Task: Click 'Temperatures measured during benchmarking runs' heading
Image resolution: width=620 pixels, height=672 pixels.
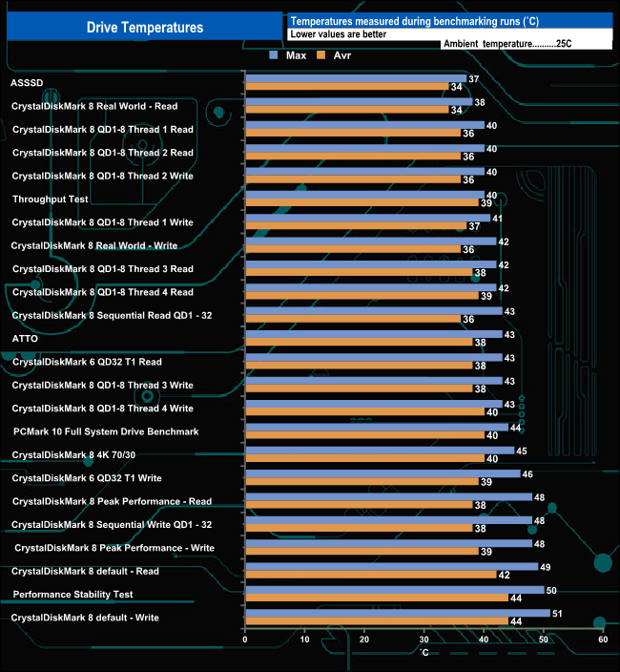Action: coord(414,21)
